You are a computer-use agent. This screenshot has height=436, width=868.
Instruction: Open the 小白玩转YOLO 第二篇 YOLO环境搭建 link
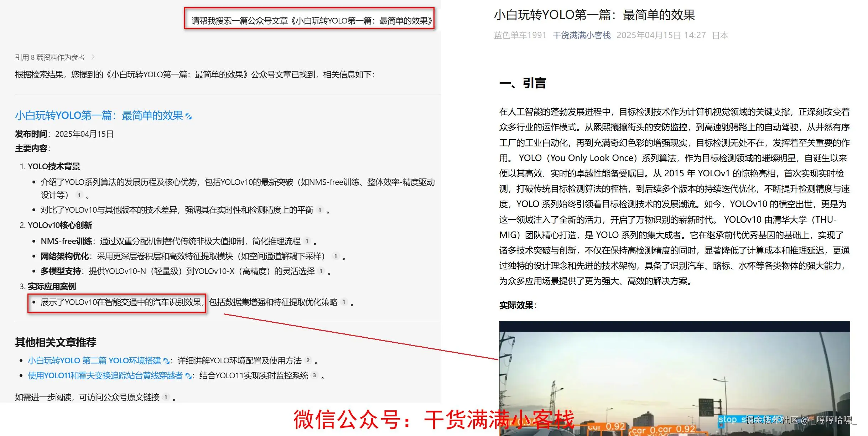point(94,360)
